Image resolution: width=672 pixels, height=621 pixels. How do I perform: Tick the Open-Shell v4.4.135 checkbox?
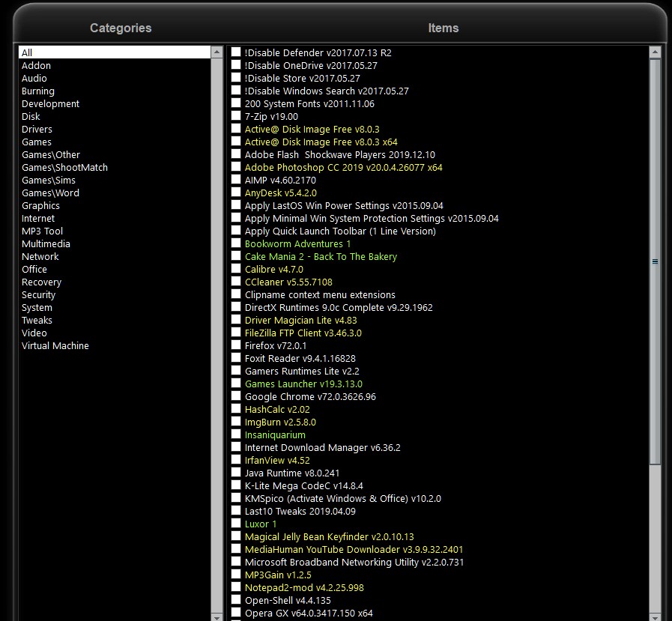[236, 600]
